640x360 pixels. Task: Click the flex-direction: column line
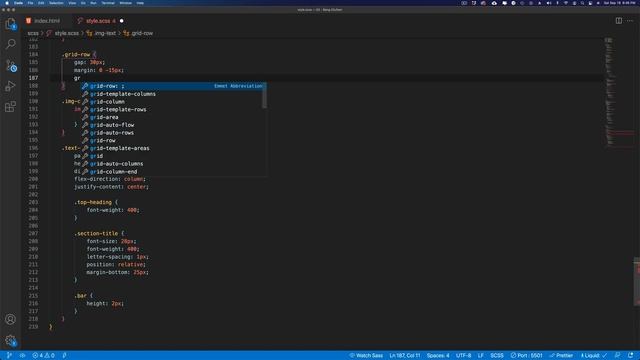[110, 179]
